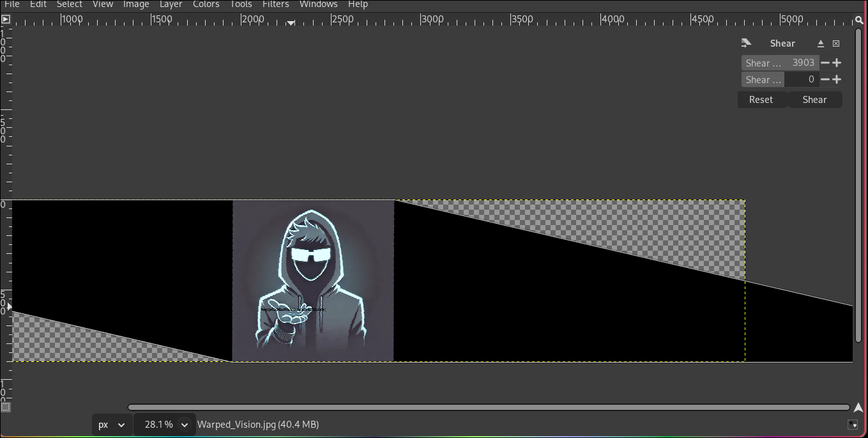Screen dimensions: 868x438
Task: Click the zoom magnifier icon at ruler corner
Action: tap(859, 20)
